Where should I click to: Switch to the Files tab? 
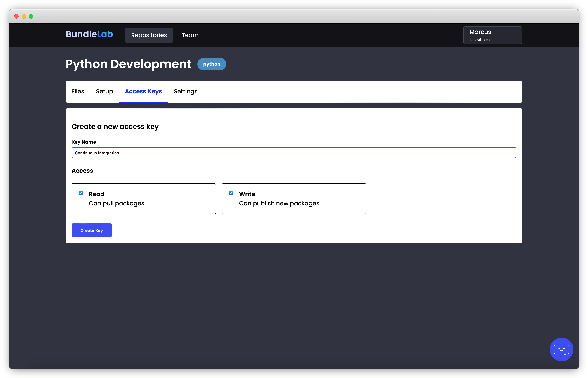click(x=78, y=92)
